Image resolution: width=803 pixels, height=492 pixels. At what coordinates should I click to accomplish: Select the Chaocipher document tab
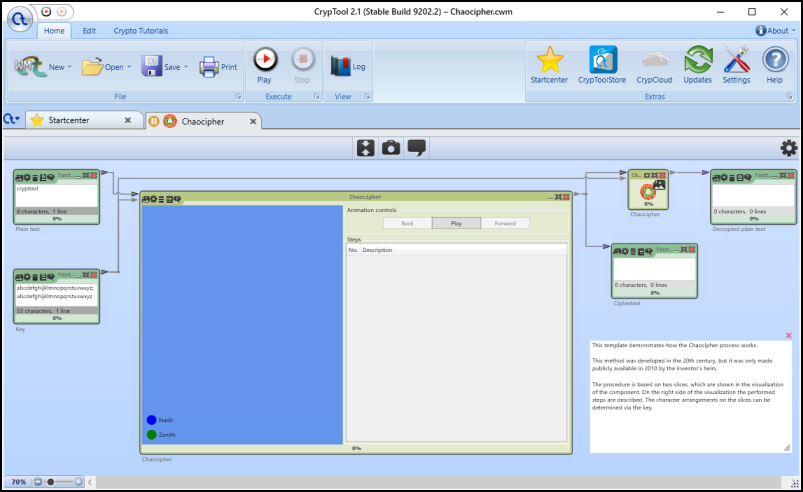click(x=203, y=121)
